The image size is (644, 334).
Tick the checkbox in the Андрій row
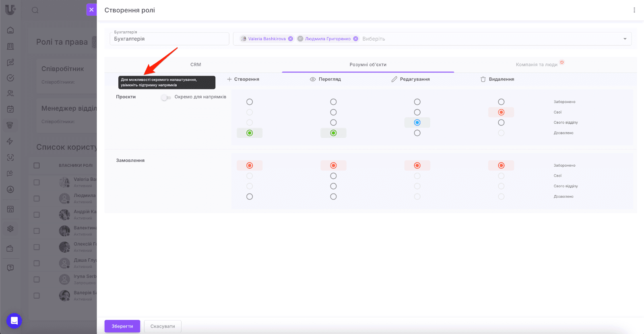pos(37,214)
